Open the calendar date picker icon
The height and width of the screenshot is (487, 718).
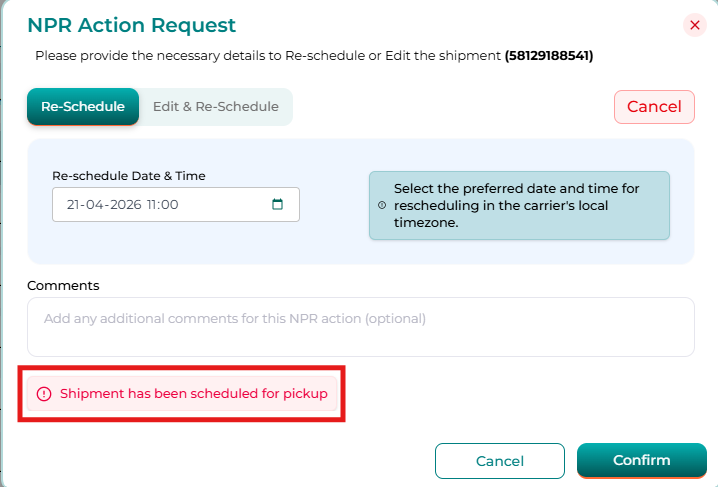278,205
